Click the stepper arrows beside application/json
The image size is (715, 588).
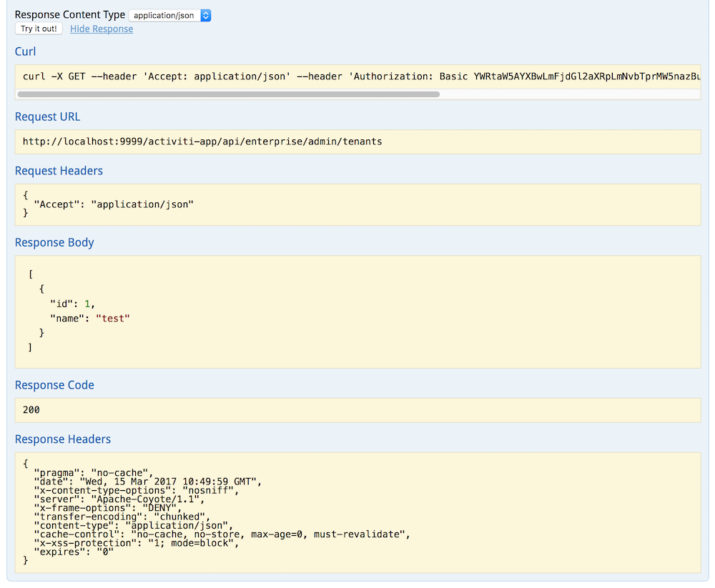tap(206, 14)
